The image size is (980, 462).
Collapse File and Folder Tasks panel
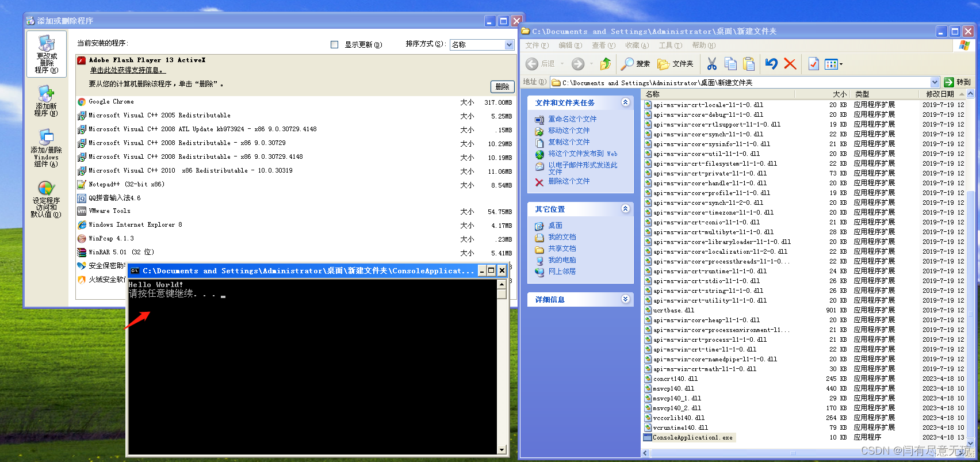coord(626,102)
